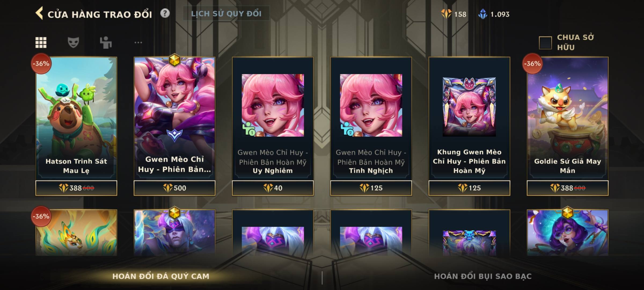Viewport: 644px width, 290px height.
Task: Switch to Hoán Đổi Đá Quý Cam tab
Action: tap(161, 276)
